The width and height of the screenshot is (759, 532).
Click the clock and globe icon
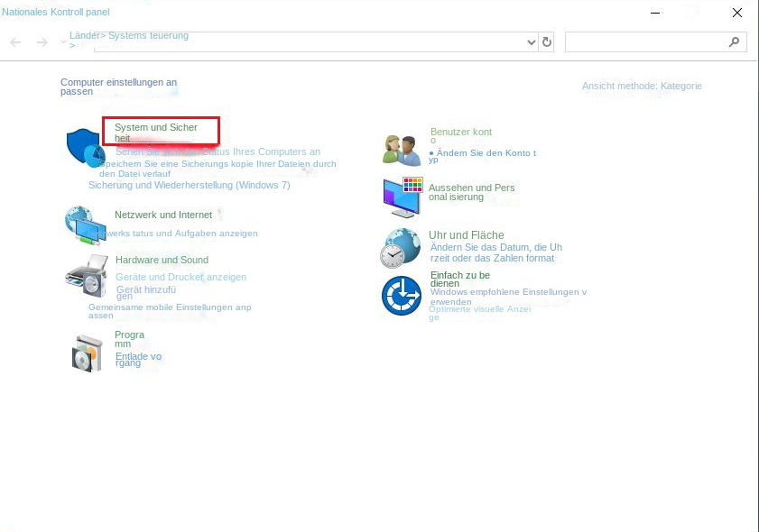coord(400,248)
